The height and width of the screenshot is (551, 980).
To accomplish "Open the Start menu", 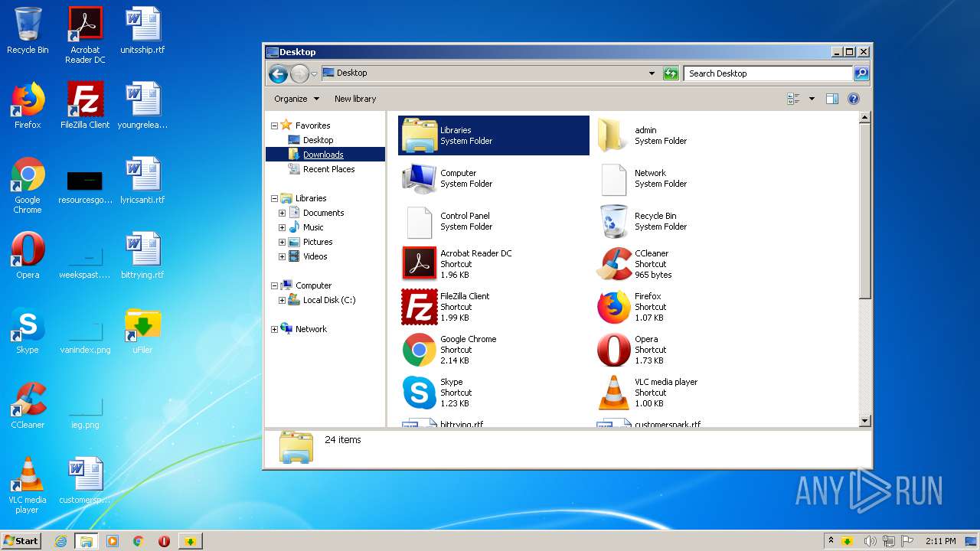I will pyautogui.click(x=21, y=541).
